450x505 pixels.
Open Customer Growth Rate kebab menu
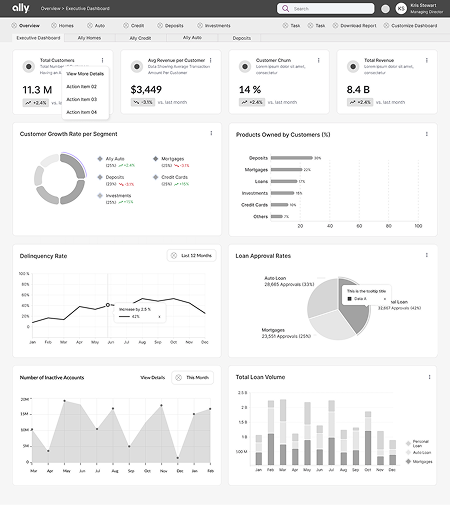pyautogui.click(x=211, y=133)
